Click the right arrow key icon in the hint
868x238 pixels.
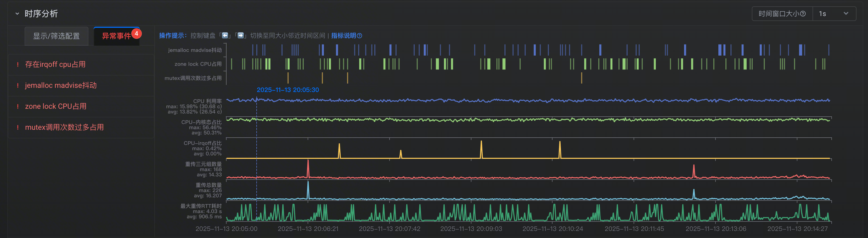click(241, 35)
